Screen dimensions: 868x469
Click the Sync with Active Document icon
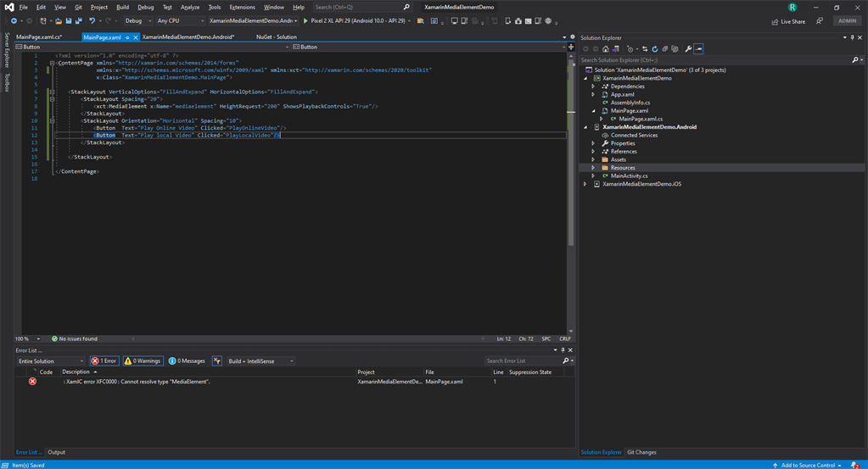(645, 49)
